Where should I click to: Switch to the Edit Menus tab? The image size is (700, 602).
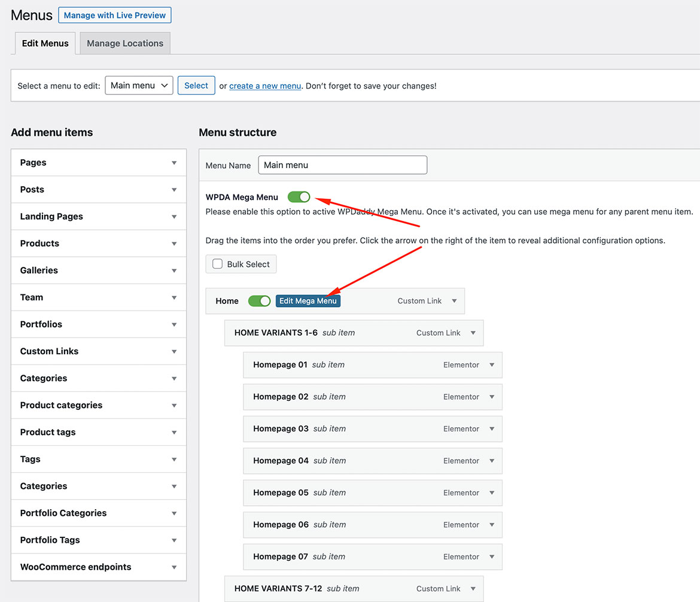[x=45, y=43]
